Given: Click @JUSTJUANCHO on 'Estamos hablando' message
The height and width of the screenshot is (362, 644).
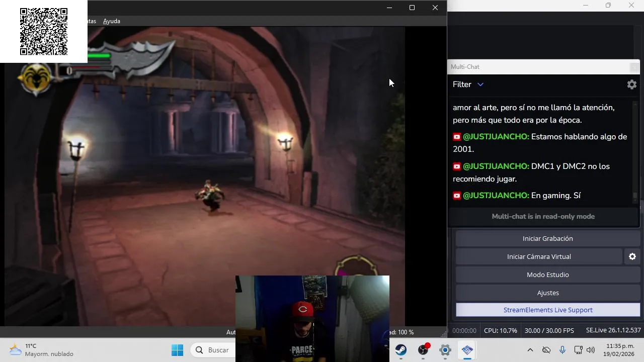Looking at the screenshot, I should tap(496, 137).
